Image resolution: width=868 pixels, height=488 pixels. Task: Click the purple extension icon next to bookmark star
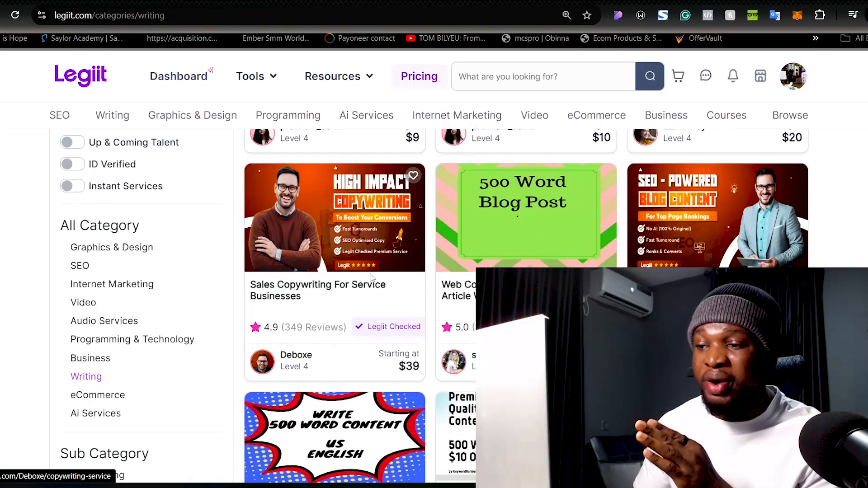point(618,15)
